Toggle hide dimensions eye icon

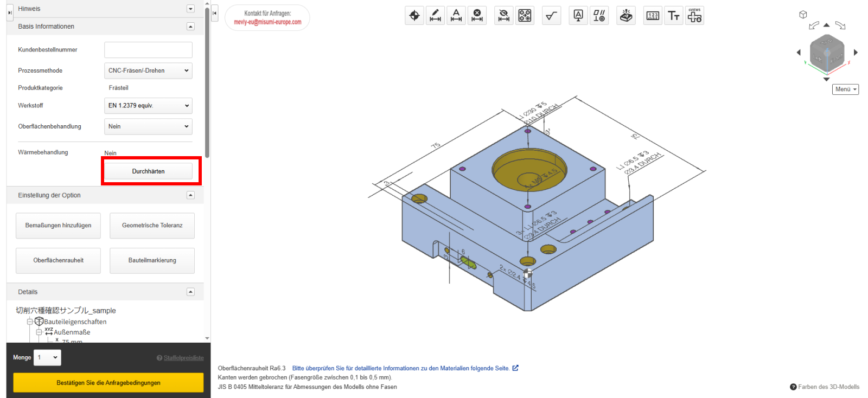pyautogui.click(x=504, y=16)
